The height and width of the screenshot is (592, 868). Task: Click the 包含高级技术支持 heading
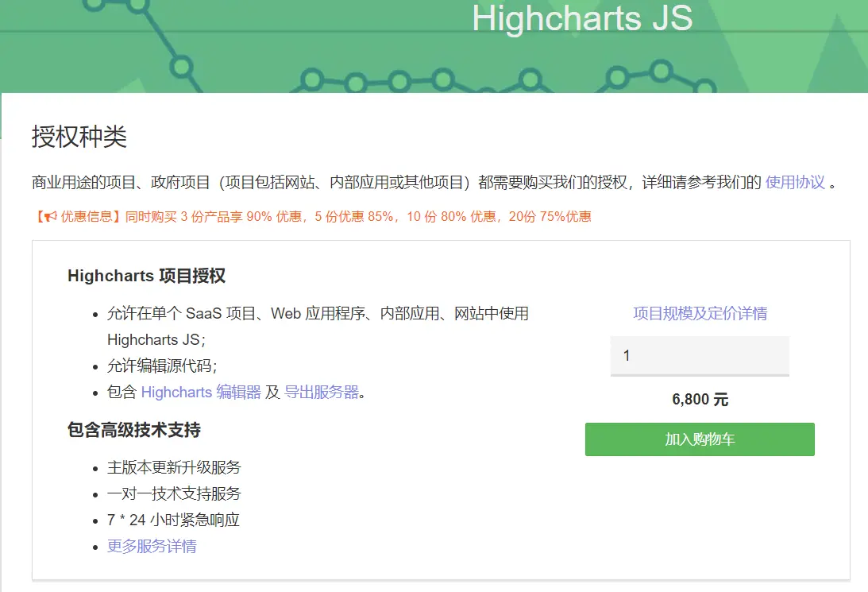pyautogui.click(x=134, y=430)
